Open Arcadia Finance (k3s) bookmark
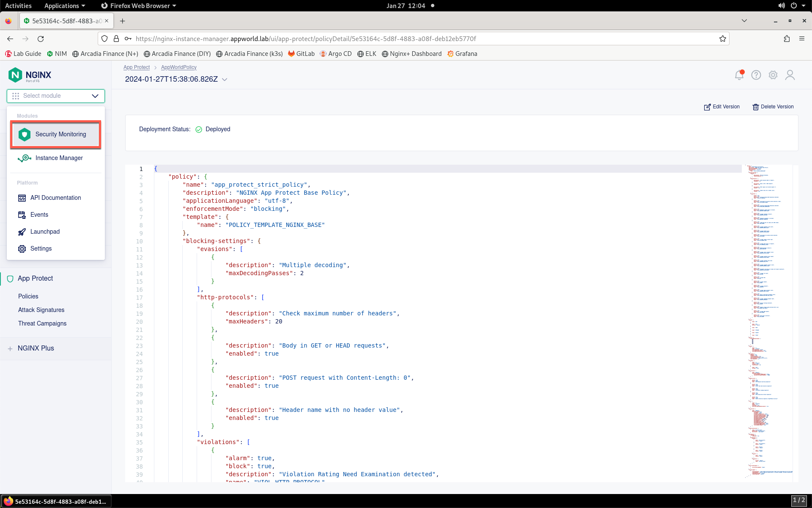 249,54
